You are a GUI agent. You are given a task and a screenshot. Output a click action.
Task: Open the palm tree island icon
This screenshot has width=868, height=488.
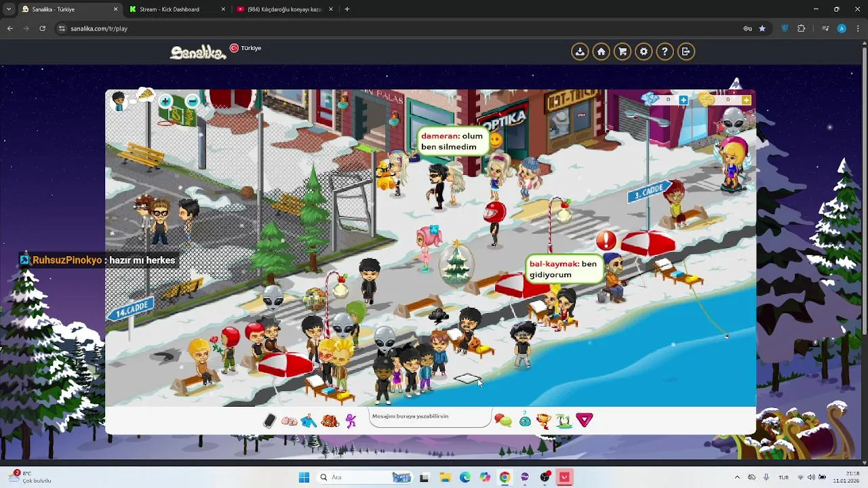coord(564,421)
